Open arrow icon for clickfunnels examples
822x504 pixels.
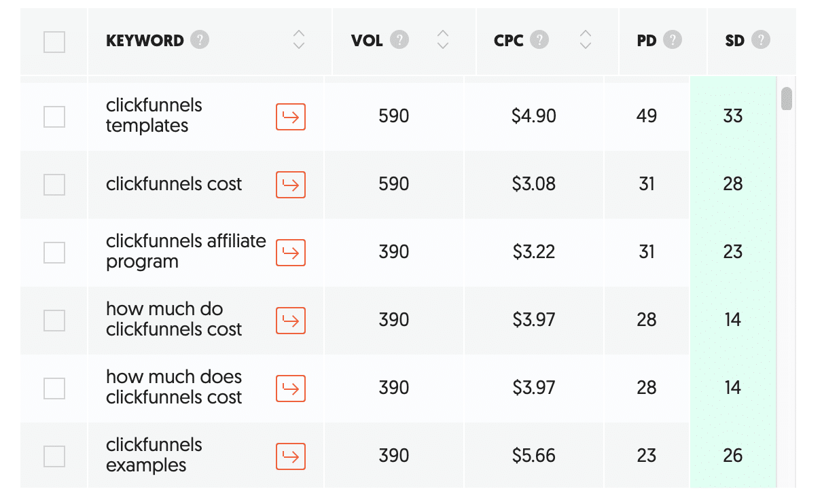click(x=291, y=456)
